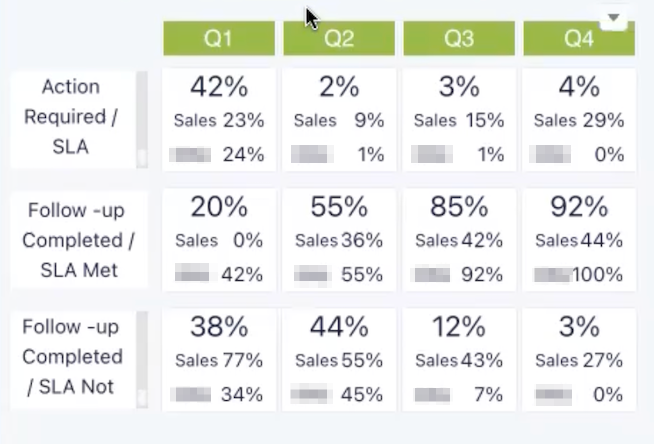654x444 pixels.
Task: Select the 'Action Required / SLA' row label
Action: (70, 118)
